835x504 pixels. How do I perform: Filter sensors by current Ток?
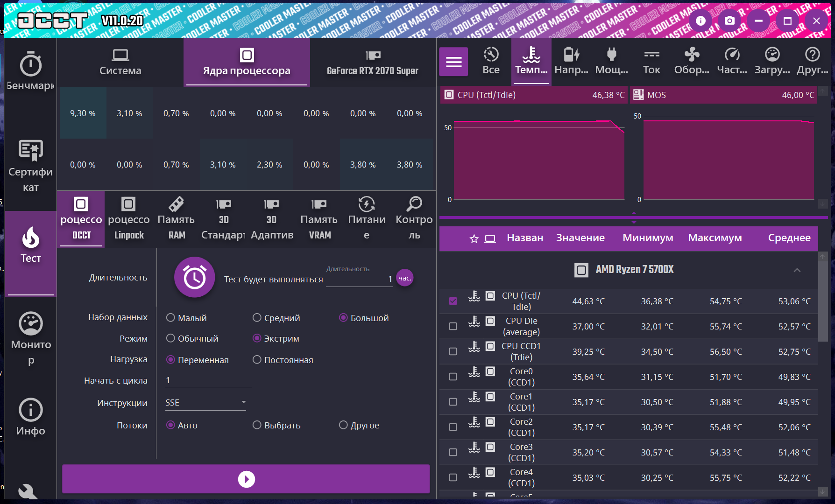point(651,61)
